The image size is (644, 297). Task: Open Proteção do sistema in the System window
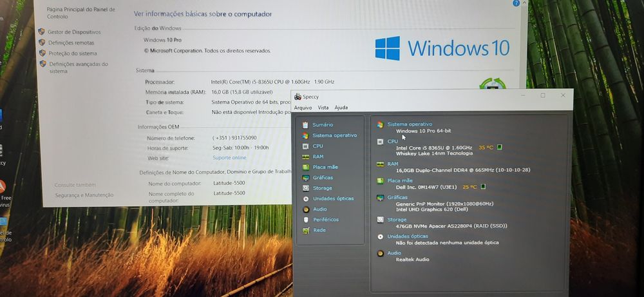click(x=72, y=53)
